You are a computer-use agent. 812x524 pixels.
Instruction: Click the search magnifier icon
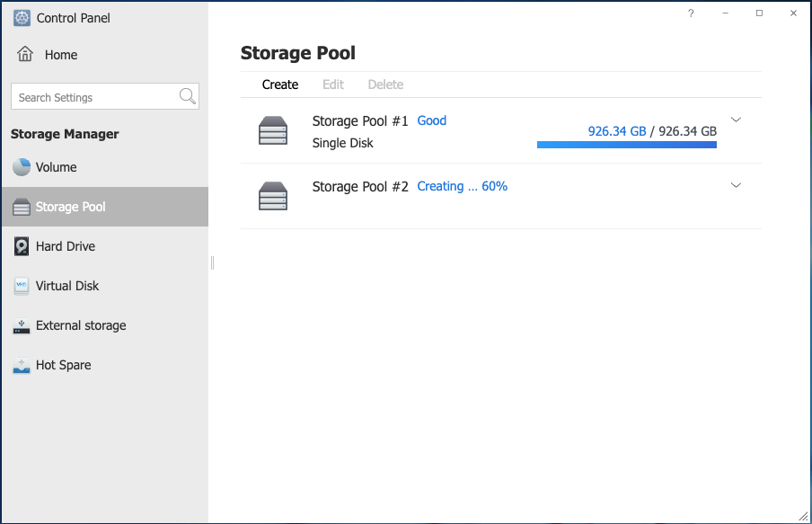pos(187,96)
